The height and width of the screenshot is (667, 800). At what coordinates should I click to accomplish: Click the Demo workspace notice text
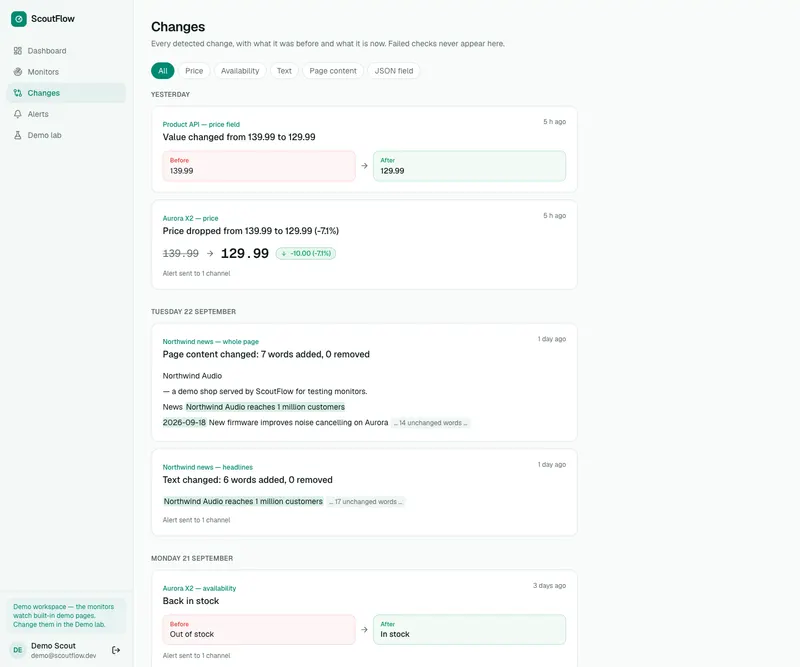click(x=64, y=615)
